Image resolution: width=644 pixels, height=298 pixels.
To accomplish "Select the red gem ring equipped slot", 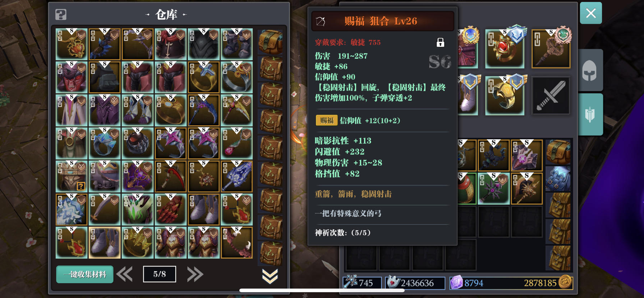I will pos(505,49).
